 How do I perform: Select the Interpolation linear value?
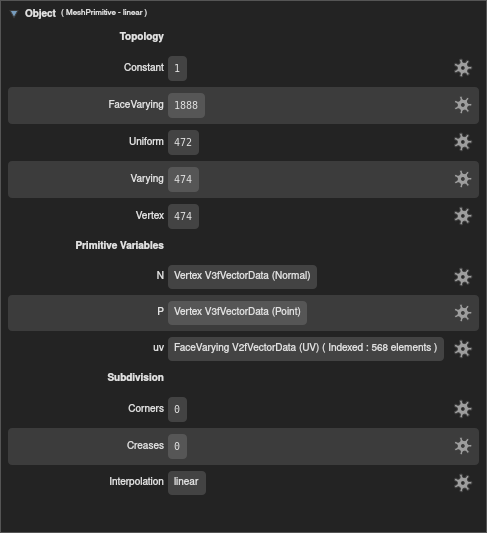[x=187, y=483]
